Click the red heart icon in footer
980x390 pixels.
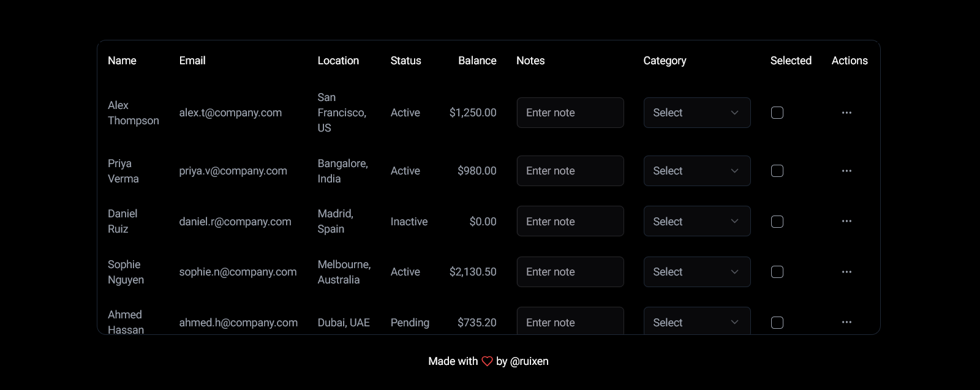tap(487, 361)
